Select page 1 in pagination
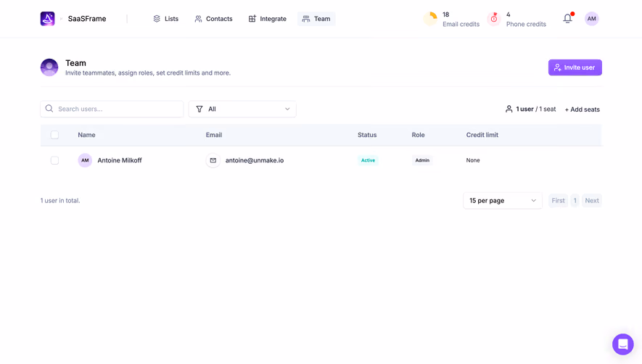The image size is (642, 364). (575, 201)
